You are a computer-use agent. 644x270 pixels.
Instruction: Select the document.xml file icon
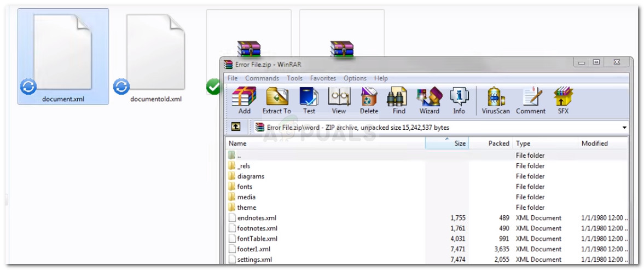(62, 51)
